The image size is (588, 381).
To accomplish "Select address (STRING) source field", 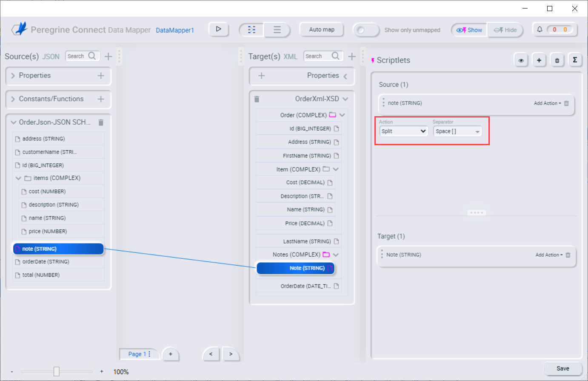I will click(x=58, y=139).
